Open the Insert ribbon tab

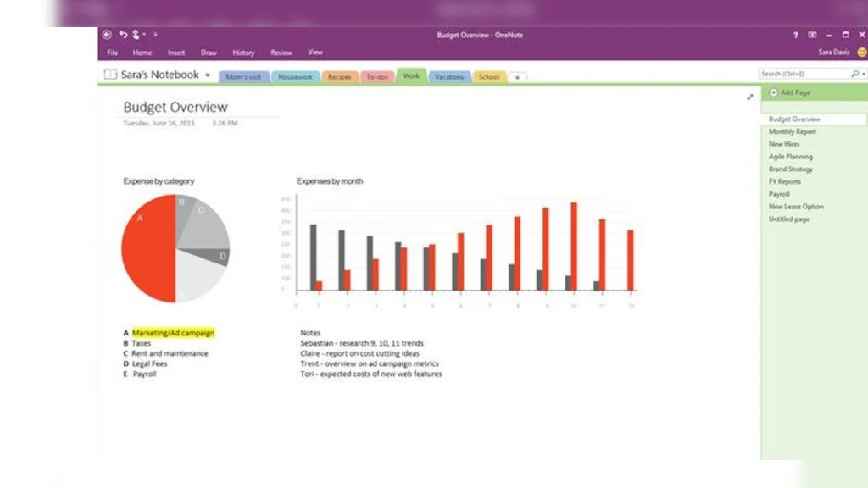(x=176, y=53)
